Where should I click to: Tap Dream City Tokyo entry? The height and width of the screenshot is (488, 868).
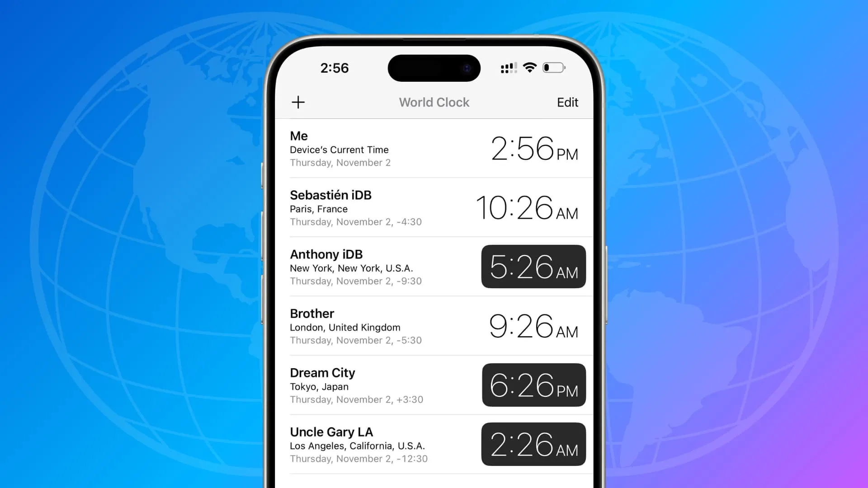tap(434, 385)
